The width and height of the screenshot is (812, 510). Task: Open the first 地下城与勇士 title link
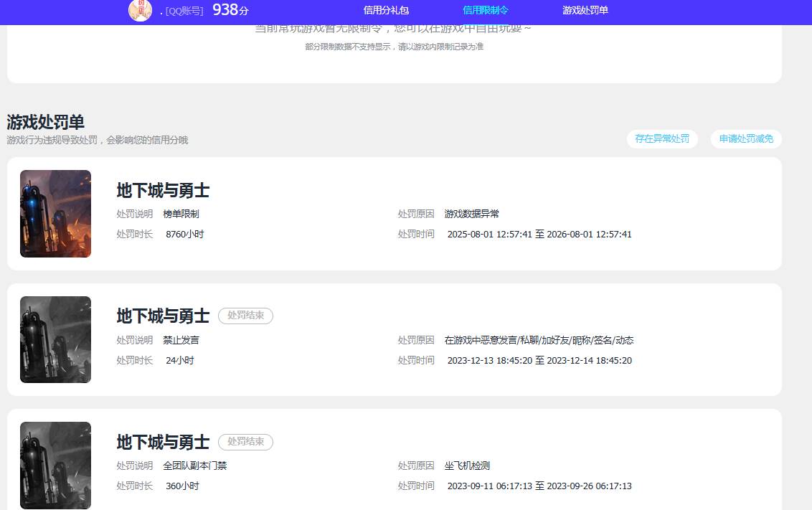162,191
